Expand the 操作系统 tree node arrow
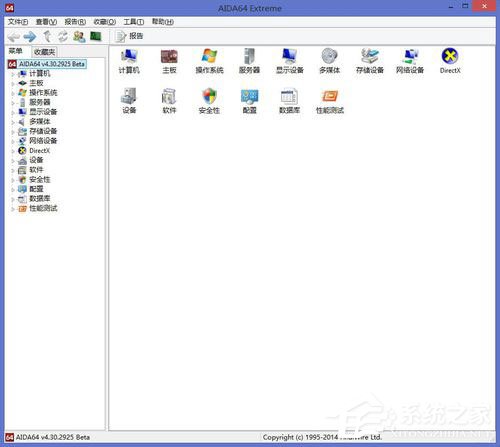500x447 pixels. tap(13, 93)
